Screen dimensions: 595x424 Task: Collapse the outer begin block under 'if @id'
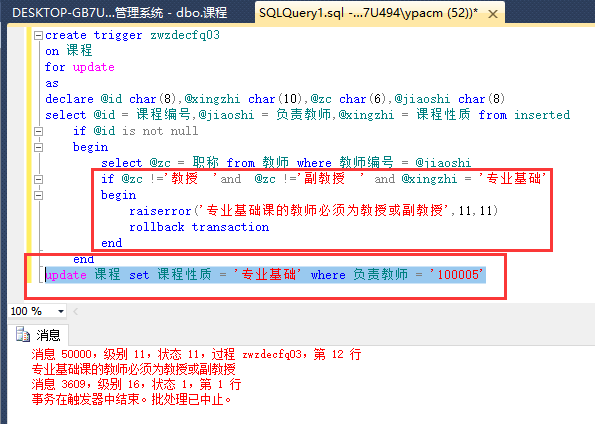point(38,147)
